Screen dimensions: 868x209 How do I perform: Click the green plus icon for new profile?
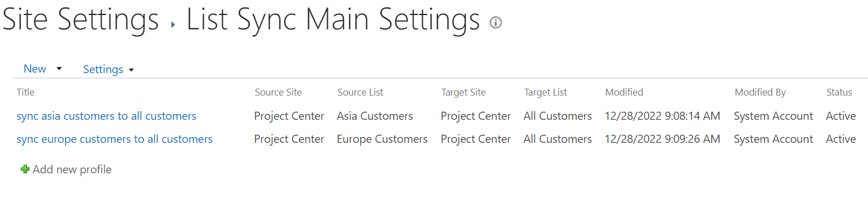click(25, 169)
